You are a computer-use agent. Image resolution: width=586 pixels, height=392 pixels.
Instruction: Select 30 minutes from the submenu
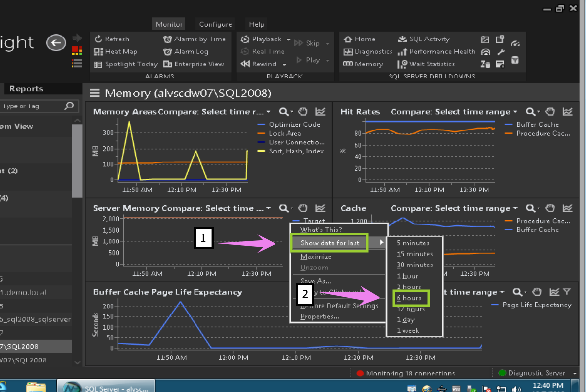(x=414, y=265)
